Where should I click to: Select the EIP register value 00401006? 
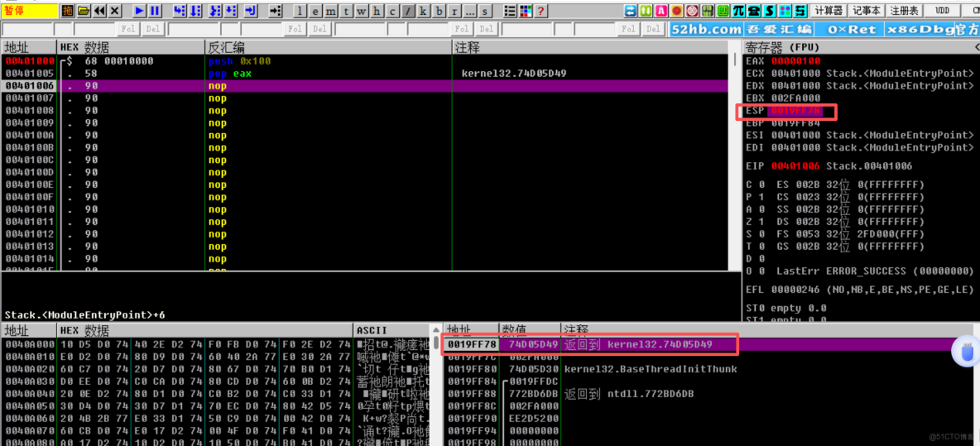[x=794, y=166]
